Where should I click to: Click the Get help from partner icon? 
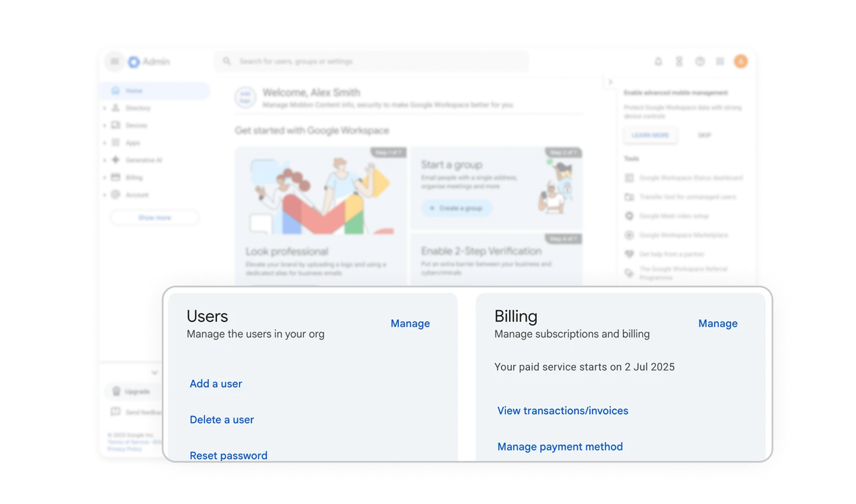629,254
